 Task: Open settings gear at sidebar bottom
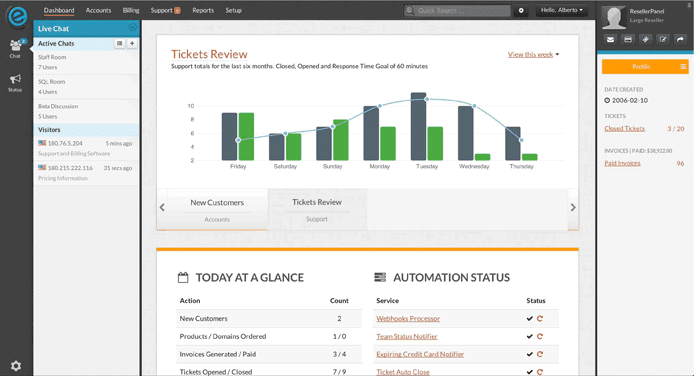16,366
